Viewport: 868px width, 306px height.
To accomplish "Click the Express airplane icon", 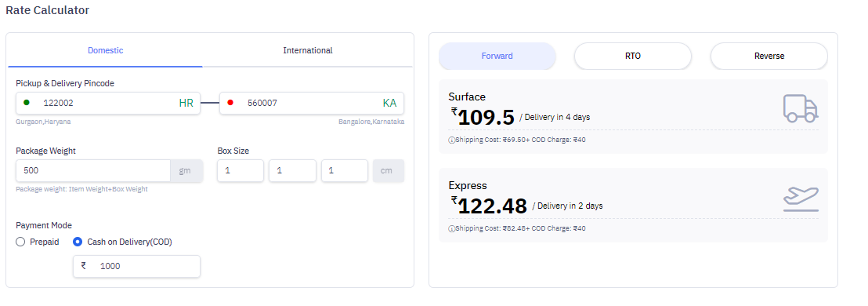I will [801, 199].
